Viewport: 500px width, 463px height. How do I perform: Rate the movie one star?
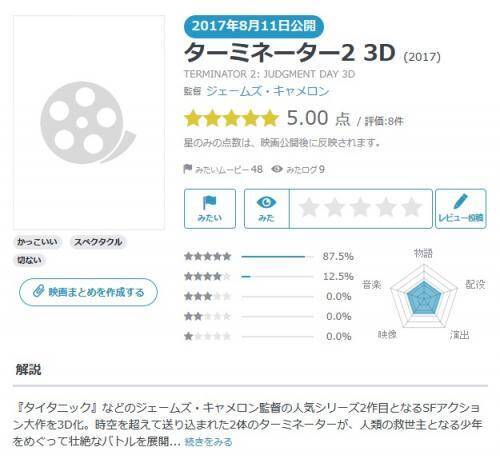click(309, 207)
